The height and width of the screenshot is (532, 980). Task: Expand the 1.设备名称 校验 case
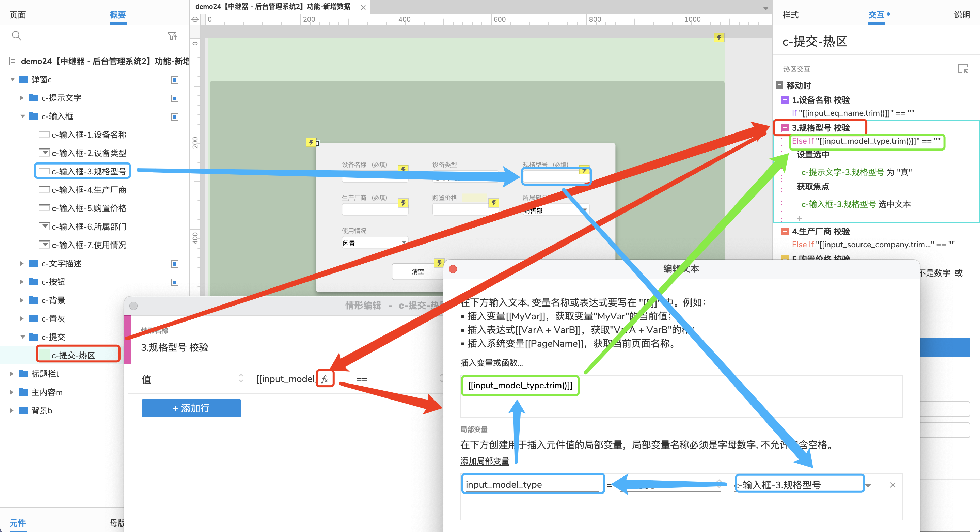click(x=785, y=100)
